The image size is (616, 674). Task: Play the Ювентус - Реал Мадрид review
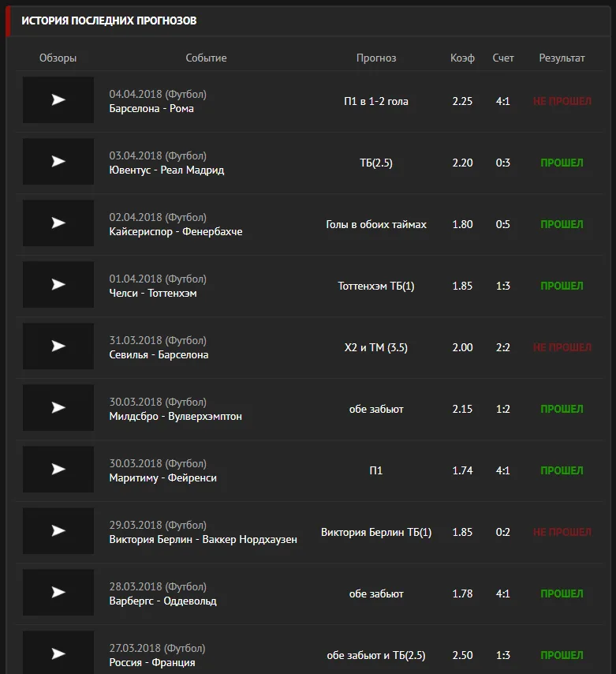click(58, 162)
